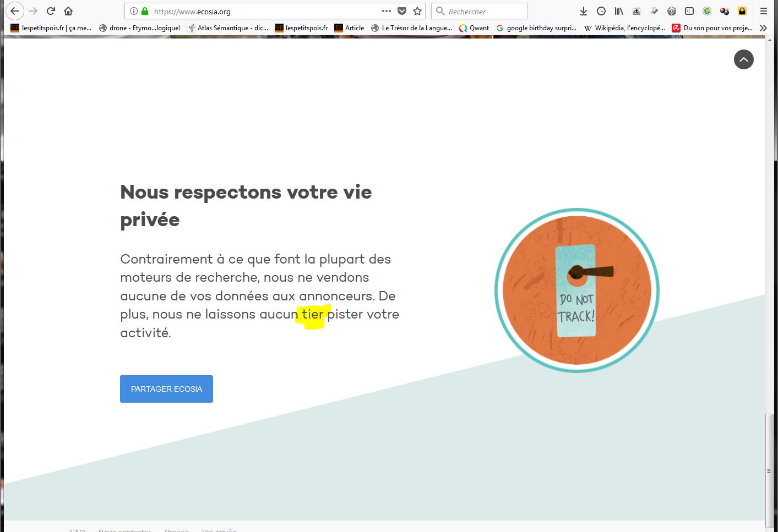Toggle the sidebar panel view

(x=689, y=11)
